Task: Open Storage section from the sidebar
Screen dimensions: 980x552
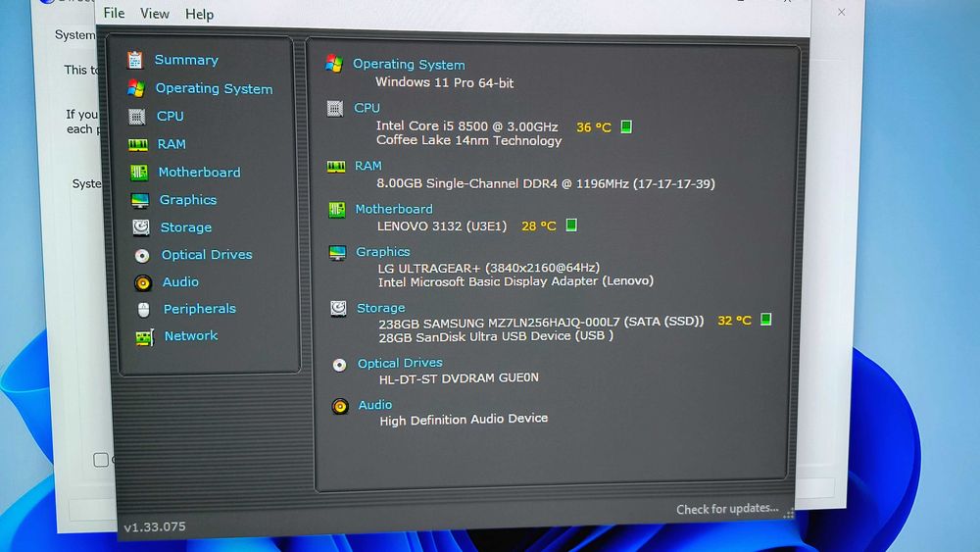Action: click(185, 227)
